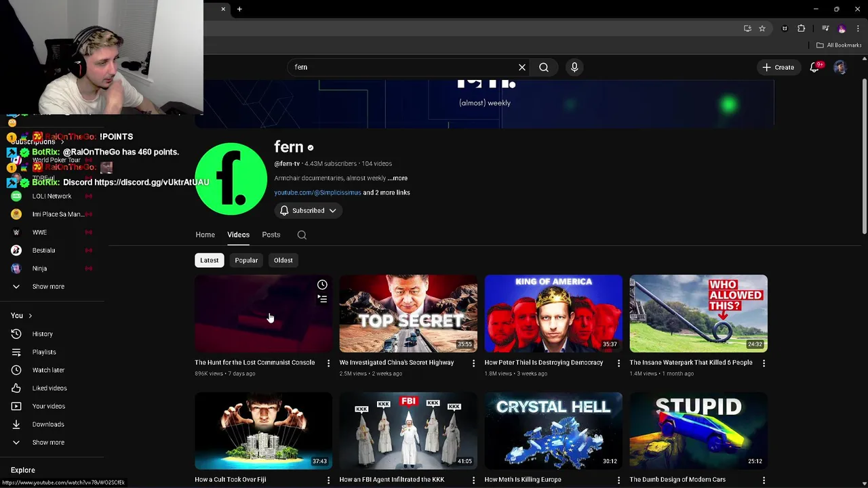Open options menu for Insane Waterpark video
This screenshot has width=868, height=488.
coord(764,363)
